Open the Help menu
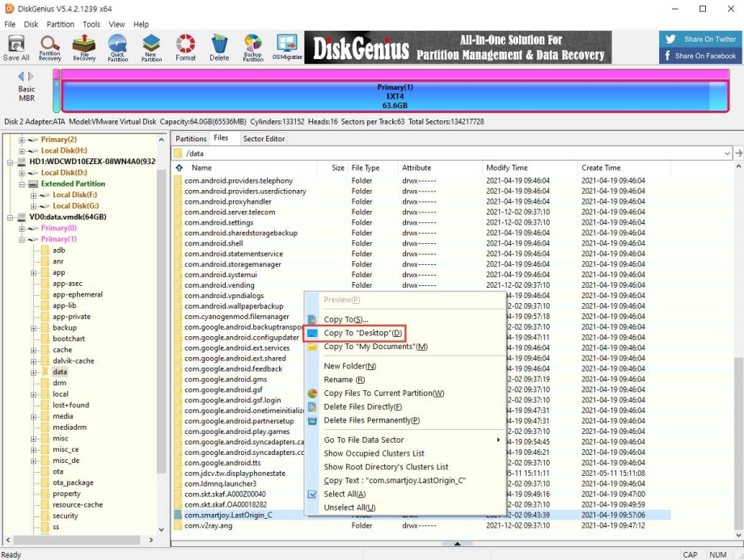 click(141, 24)
